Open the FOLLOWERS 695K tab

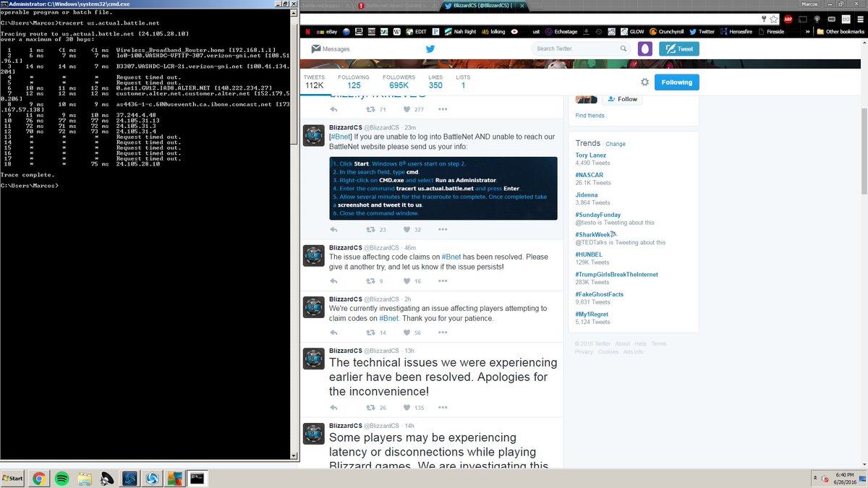coord(399,82)
